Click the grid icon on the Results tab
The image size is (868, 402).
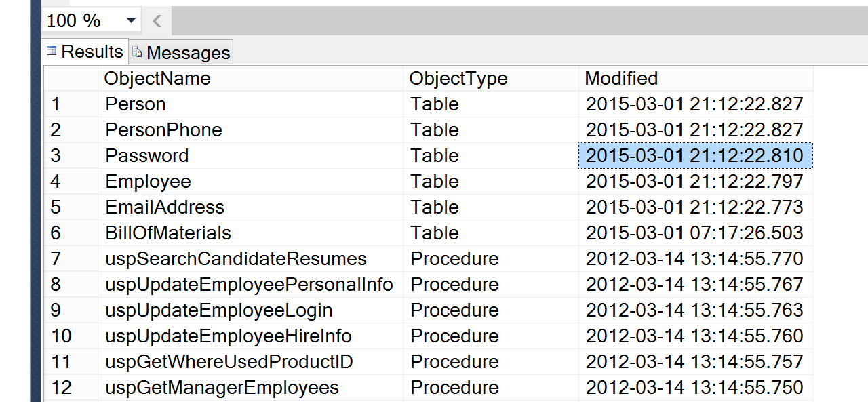pyautogui.click(x=51, y=51)
